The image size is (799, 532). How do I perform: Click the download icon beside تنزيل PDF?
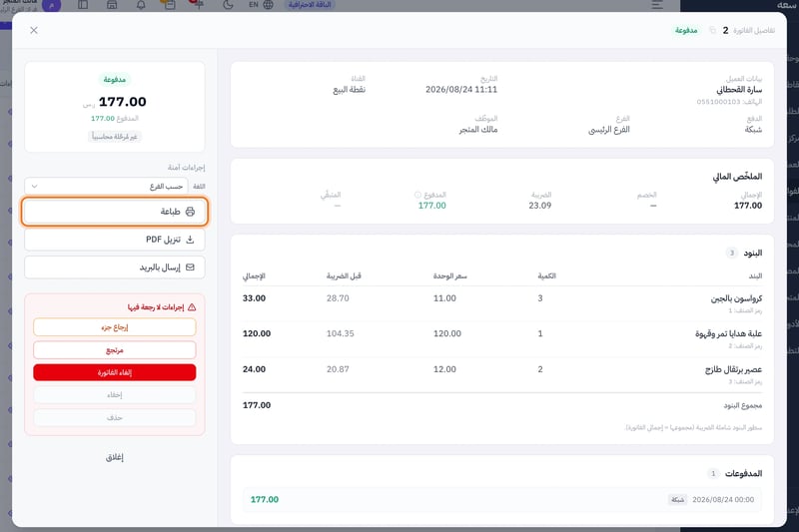(x=190, y=240)
